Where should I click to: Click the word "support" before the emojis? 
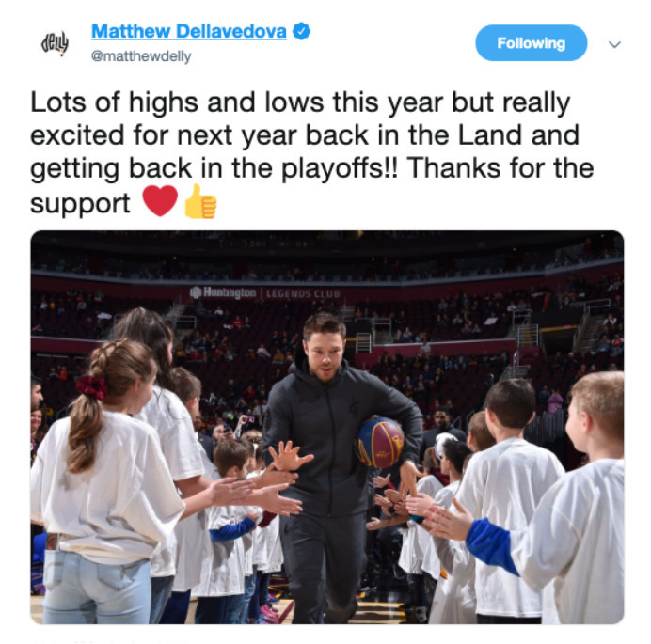80,204
